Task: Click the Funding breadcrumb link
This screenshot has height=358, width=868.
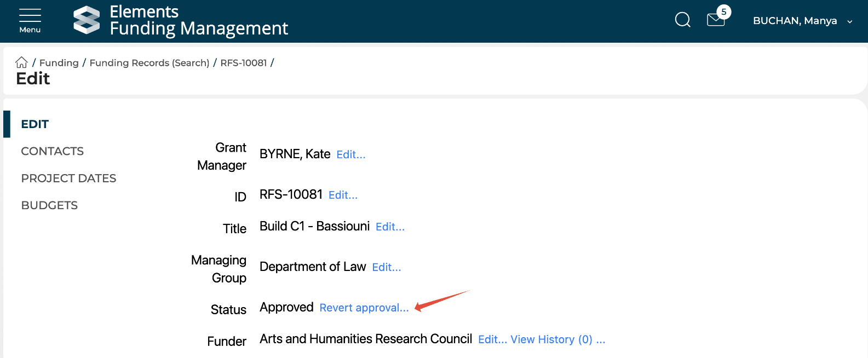Action: [59, 63]
